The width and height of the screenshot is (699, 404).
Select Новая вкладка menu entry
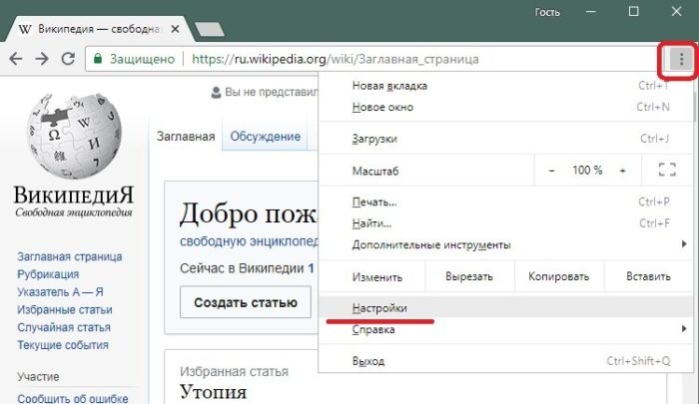pyautogui.click(x=506, y=86)
